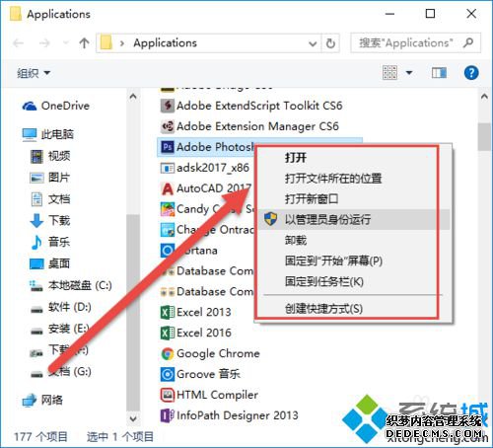Click the 桌面 desktop icon

(x=36, y=263)
